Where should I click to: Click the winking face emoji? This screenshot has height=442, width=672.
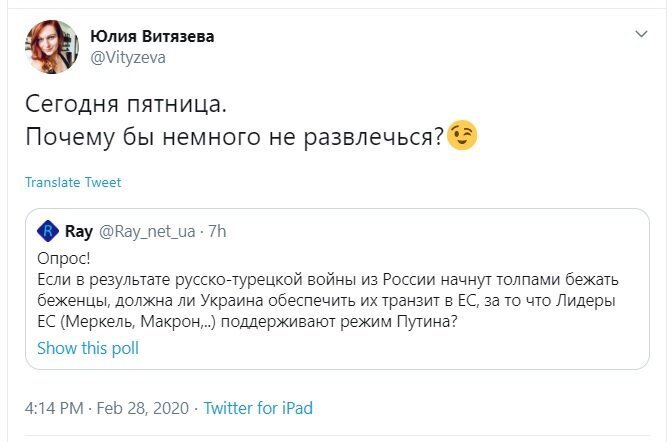[x=462, y=135]
